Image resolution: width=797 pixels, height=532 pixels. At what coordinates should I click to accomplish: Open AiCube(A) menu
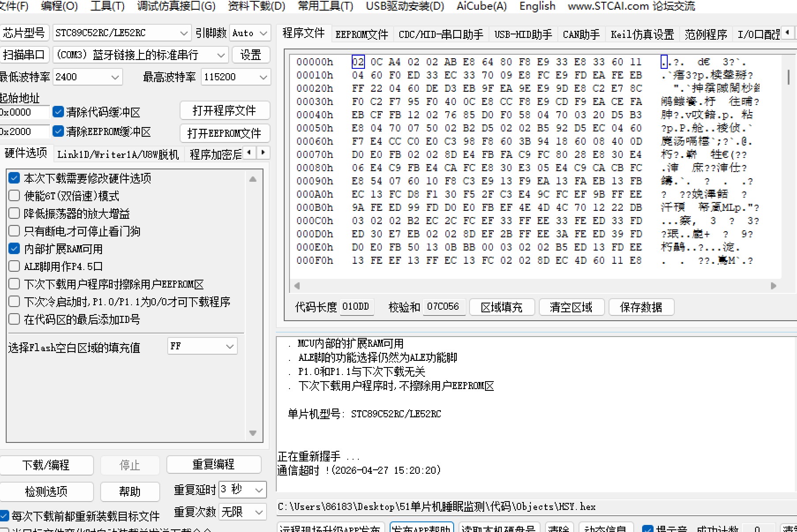(x=481, y=6)
